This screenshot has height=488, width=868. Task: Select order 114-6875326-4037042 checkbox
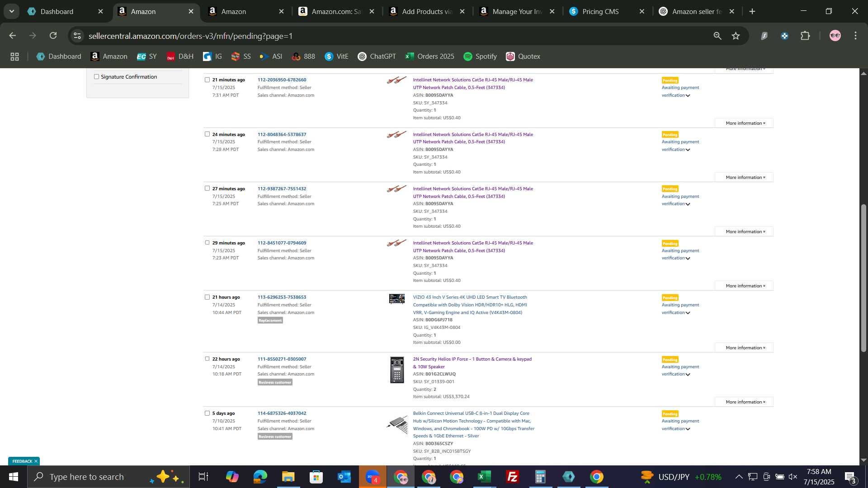point(207,413)
